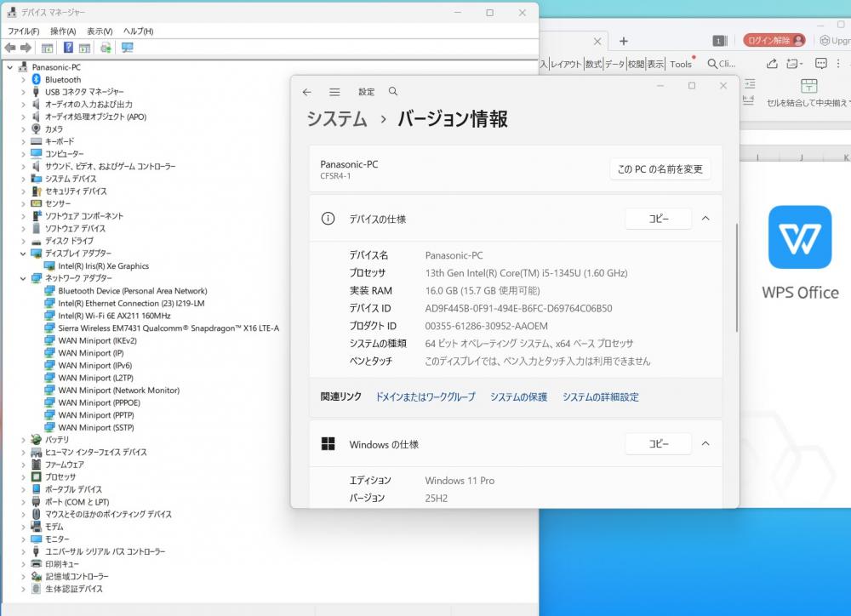Click この PC の名前を変更 button
This screenshot has width=851, height=616.
(x=660, y=168)
